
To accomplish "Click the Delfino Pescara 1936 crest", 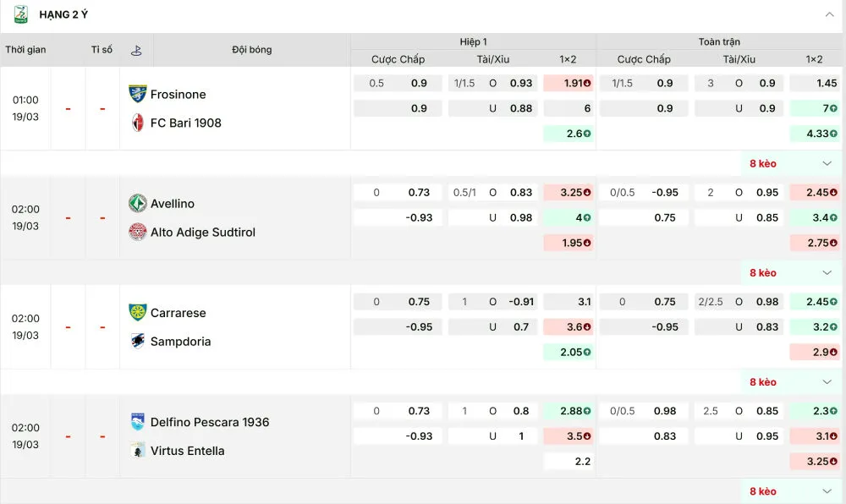I will (x=137, y=422).
